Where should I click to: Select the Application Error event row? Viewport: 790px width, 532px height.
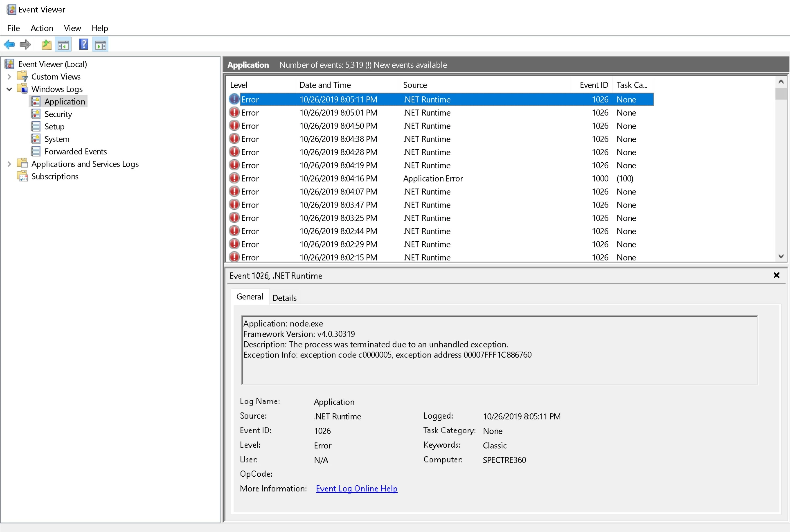(x=433, y=178)
